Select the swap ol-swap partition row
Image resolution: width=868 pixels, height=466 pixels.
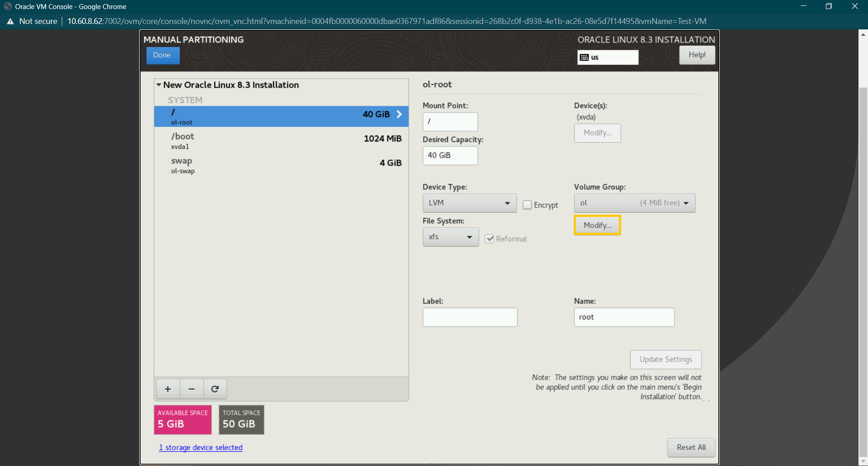(281, 165)
